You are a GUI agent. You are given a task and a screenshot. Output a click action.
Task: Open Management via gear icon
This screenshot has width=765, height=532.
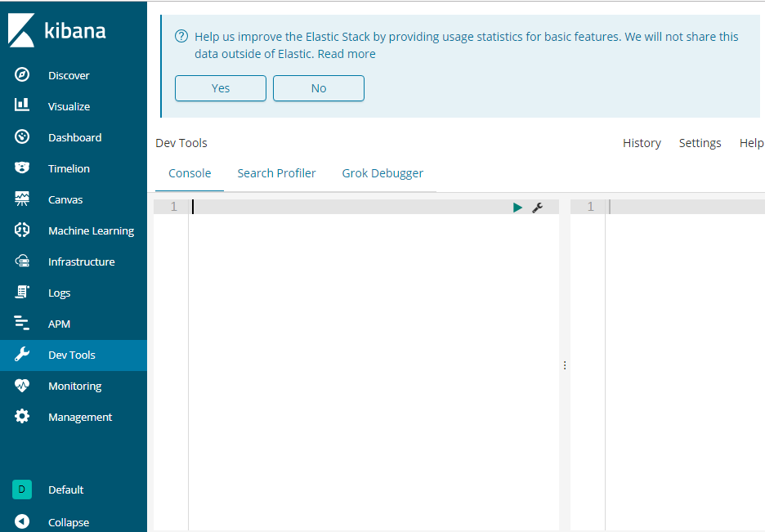22,417
